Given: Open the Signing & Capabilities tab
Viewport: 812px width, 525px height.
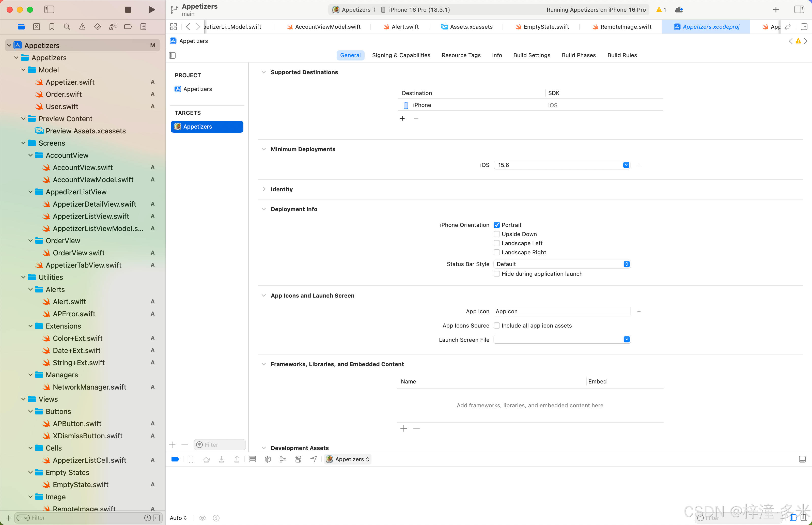Looking at the screenshot, I should (x=401, y=55).
